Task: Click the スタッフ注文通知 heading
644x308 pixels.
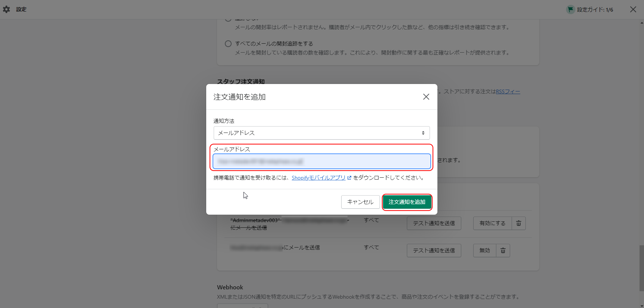Action: tap(241, 81)
